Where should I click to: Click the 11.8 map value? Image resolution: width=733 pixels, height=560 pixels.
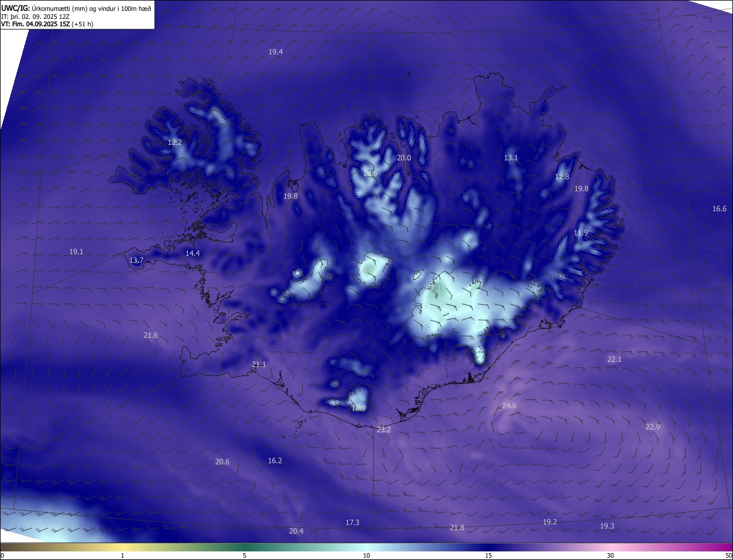coord(562,177)
